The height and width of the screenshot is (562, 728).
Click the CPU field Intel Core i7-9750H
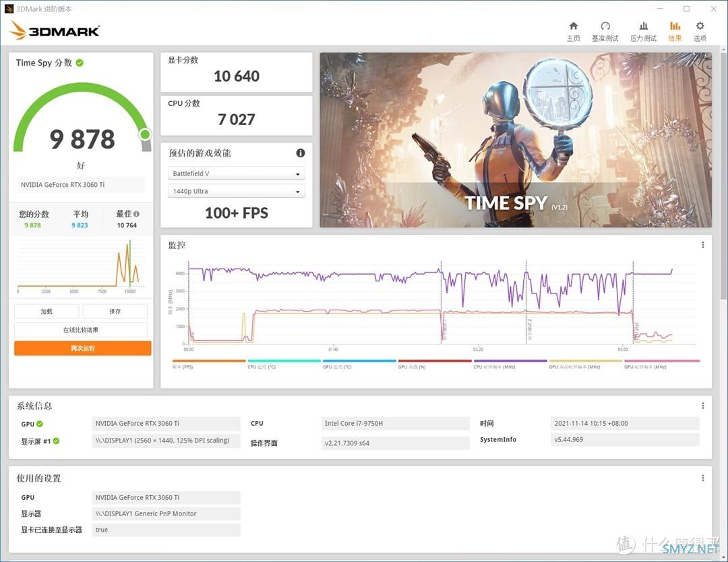point(395,424)
